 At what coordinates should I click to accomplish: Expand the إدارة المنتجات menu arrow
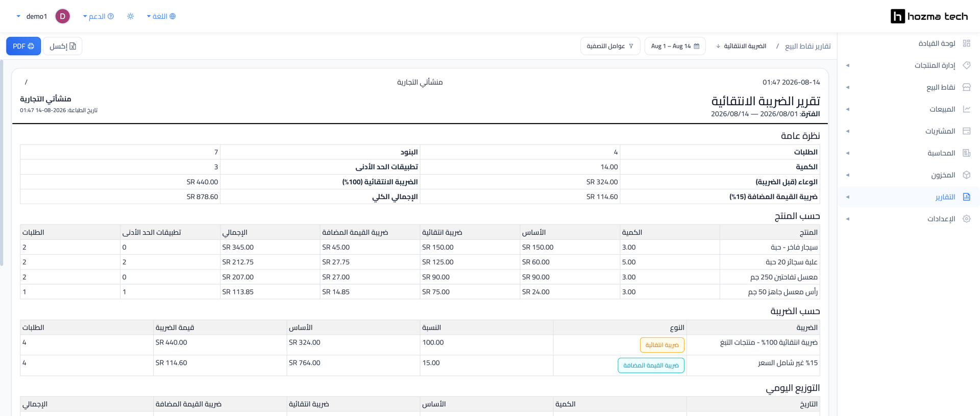[x=848, y=65]
